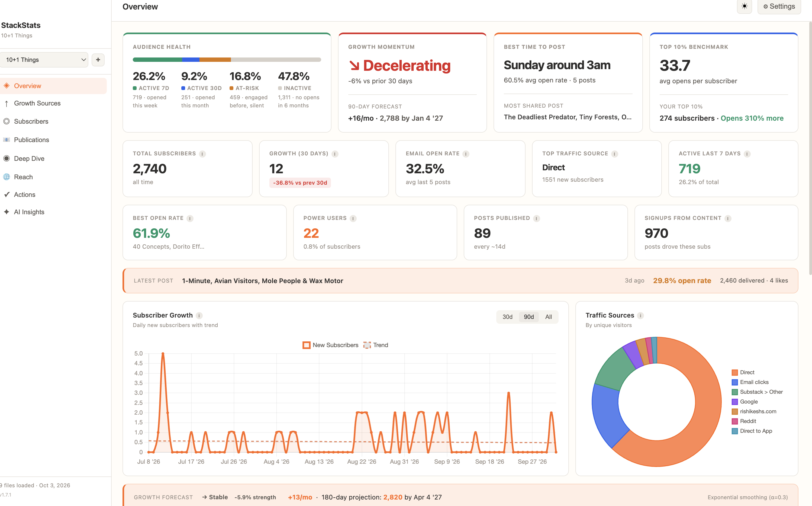This screenshot has height=506, width=812.
Task: Show info for Subscriber Growth chart
Action: click(x=199, y=316)
